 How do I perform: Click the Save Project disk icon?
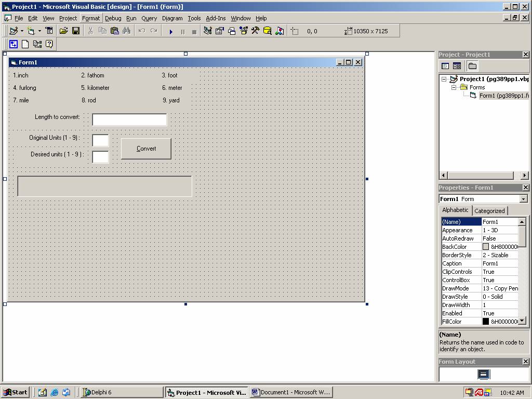pyautogui.click(x=76, y=31)
